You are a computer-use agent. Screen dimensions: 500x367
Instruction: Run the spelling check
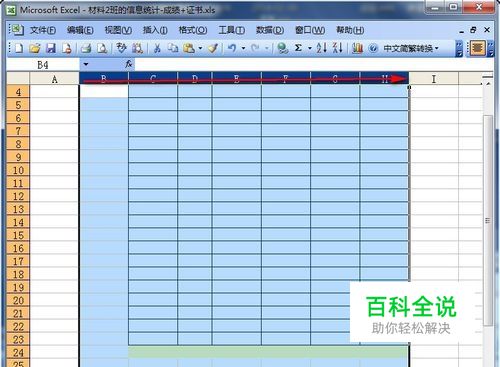coord(121,48)
